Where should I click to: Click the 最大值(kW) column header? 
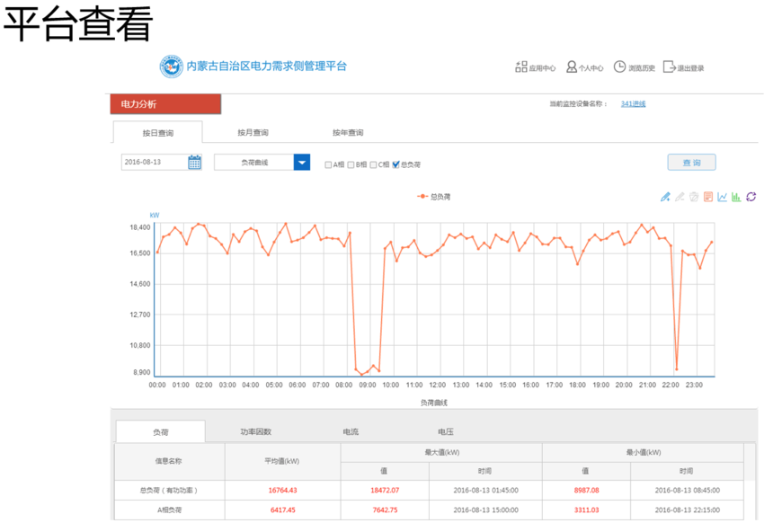click(441, 452)
